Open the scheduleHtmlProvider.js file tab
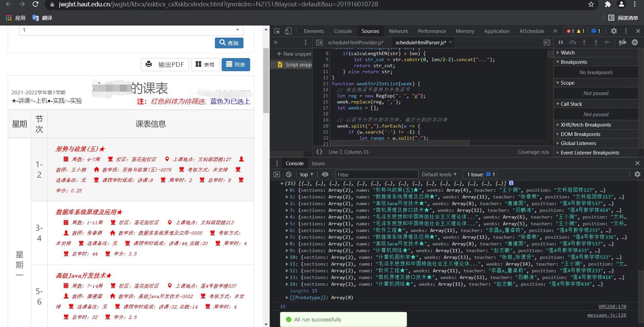This screenshot has width=644, height=327. (355, 43)
